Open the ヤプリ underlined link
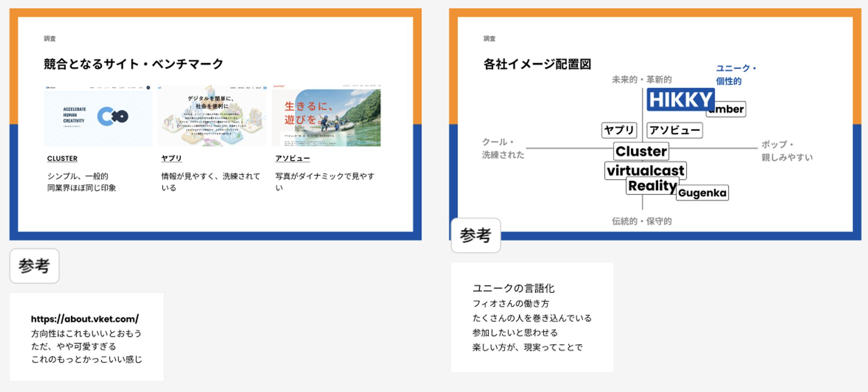The image size is (868, 392). pyautogui.click(x=171, y=158)
